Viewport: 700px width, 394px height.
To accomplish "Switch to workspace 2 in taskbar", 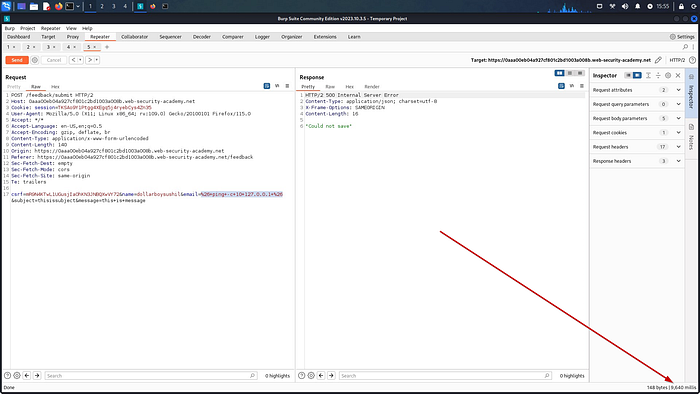I will click(102, 6).
